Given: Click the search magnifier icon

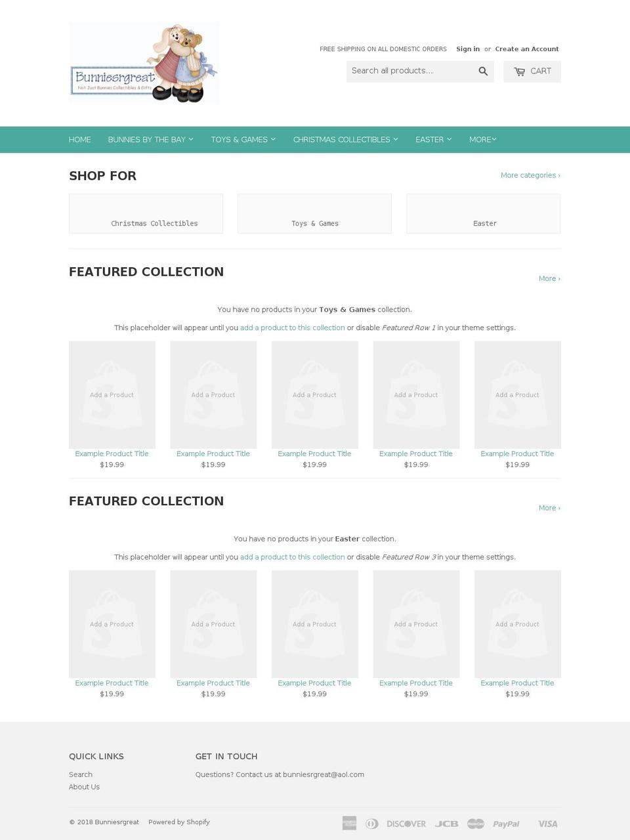Looking at the screenshot, I should click(483, 72).
